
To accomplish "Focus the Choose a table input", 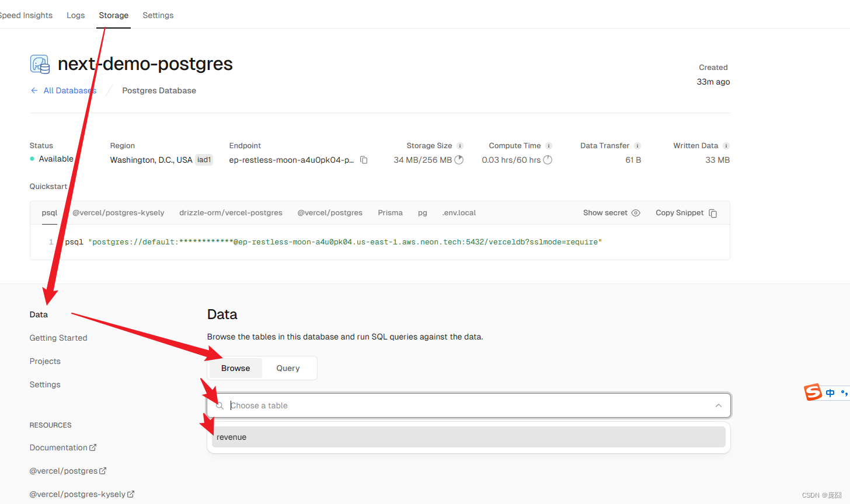I will [x=469, y=405].
